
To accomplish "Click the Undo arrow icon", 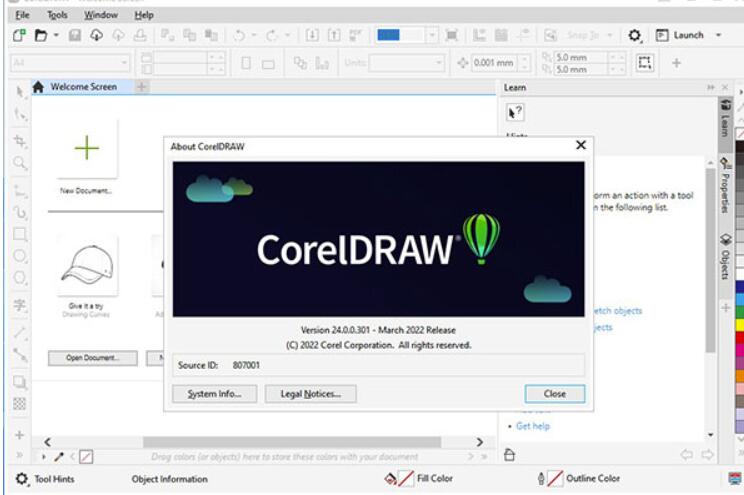I will [x=240, y=35].
